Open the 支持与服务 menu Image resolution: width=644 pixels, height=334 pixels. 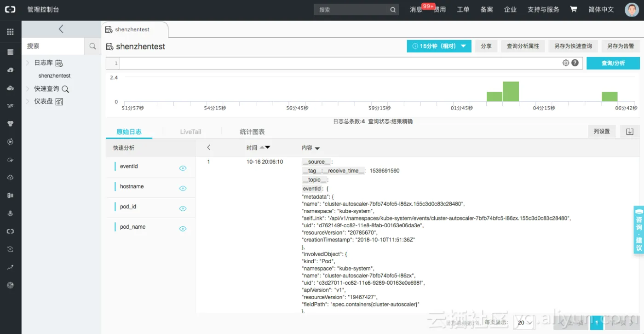(543, 9)
